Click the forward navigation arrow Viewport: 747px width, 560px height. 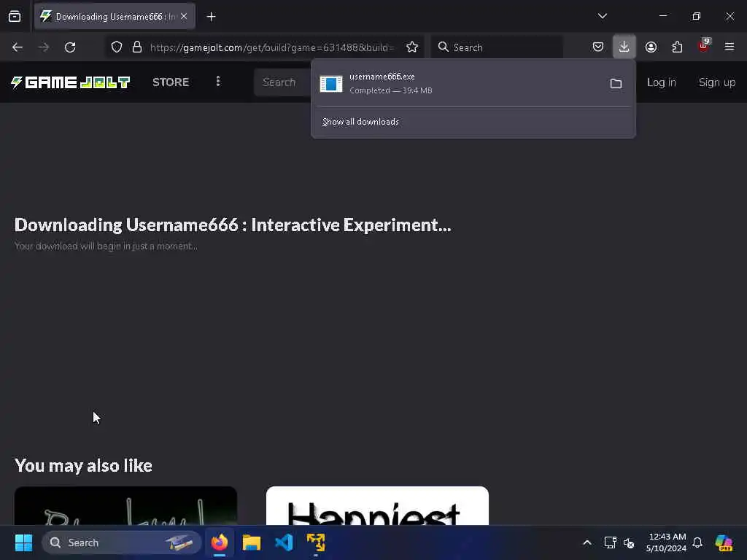pyautogui.click(x=43, y=47)
